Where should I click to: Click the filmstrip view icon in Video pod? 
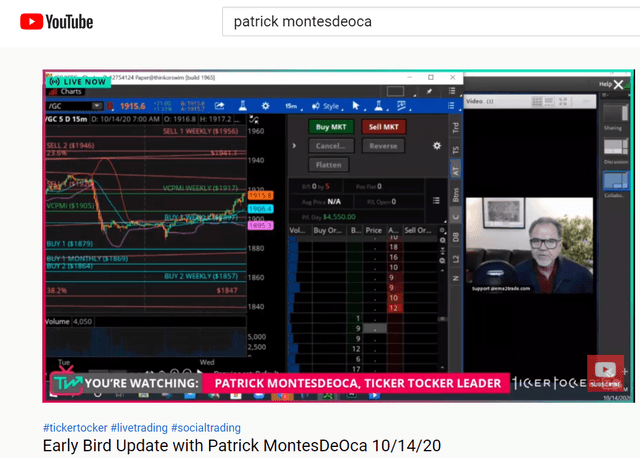549,101
